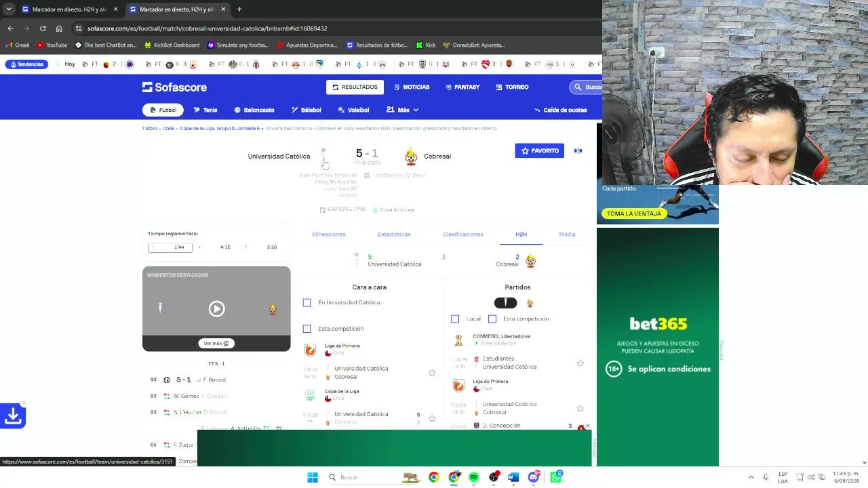Open Spotify from the taskbar
Image resolution: width=868 pixels, height=488 pixels.
pyautogui.click(x=474, y=477)
